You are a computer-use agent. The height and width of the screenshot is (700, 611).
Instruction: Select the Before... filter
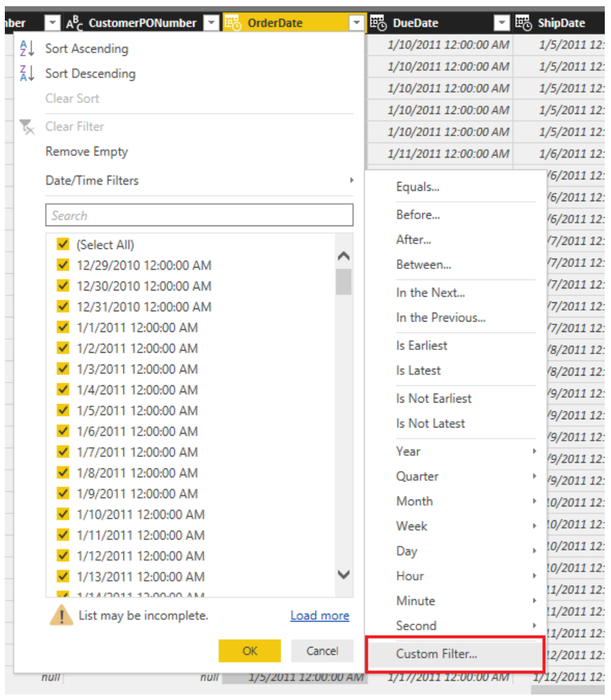click(x=418, y=214)
